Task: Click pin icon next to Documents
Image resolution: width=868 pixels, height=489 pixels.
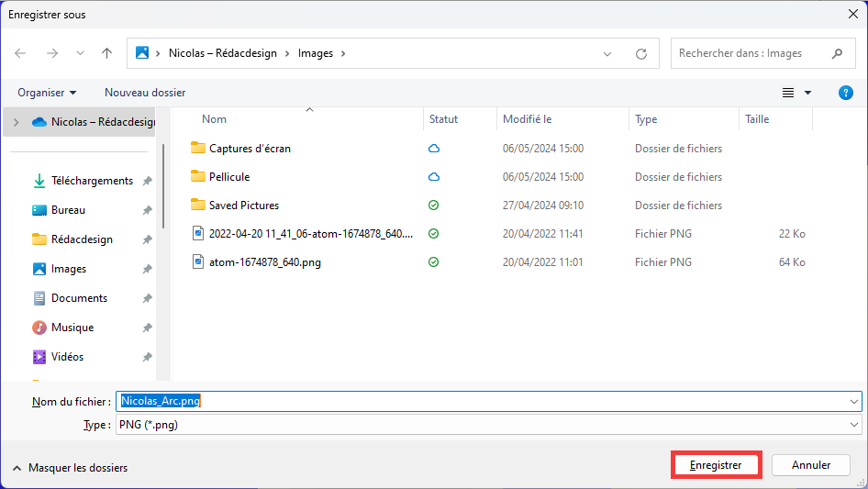Action: point(147,298)
